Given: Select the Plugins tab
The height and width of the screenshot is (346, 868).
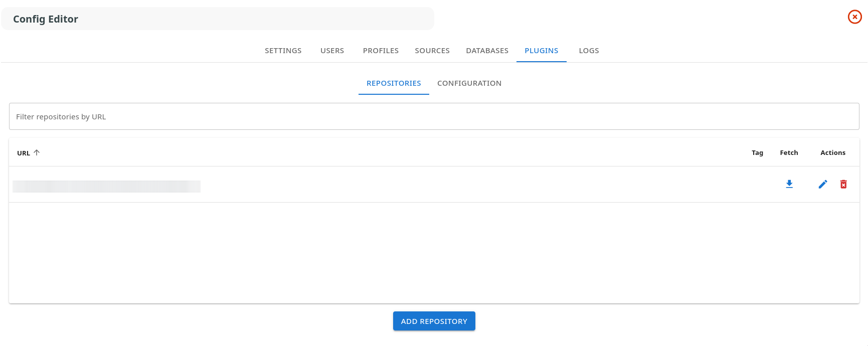Looking at the screenshot, I should [542, 51].
